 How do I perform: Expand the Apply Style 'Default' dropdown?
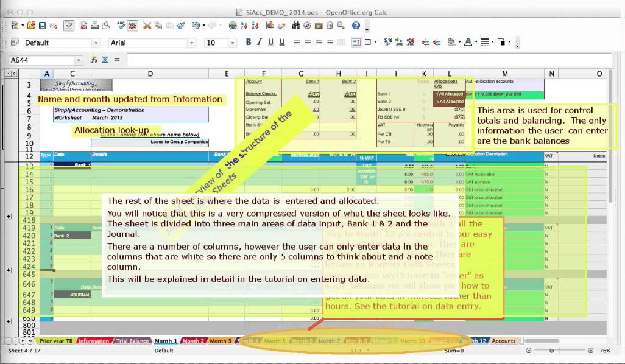(96, 43)
